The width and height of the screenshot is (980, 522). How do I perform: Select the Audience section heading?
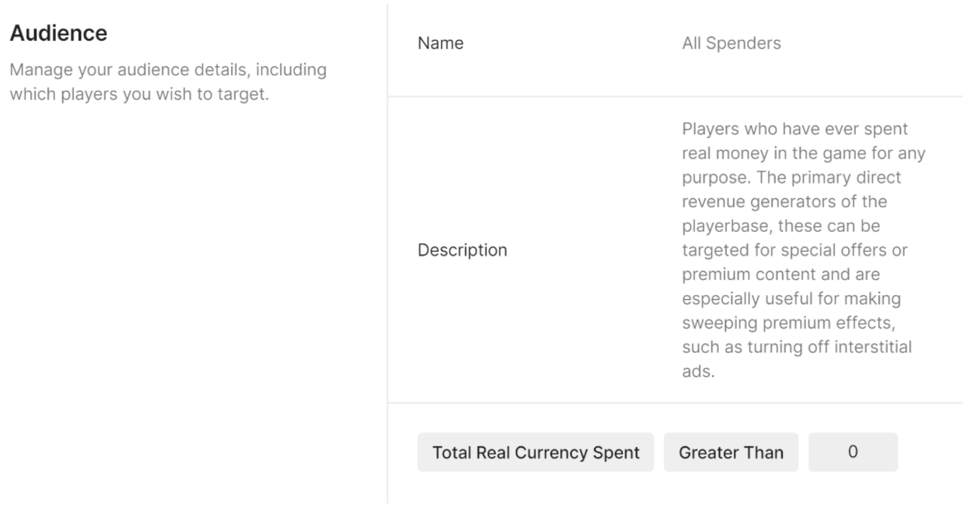pyautogui.click(x=59, y=33)
